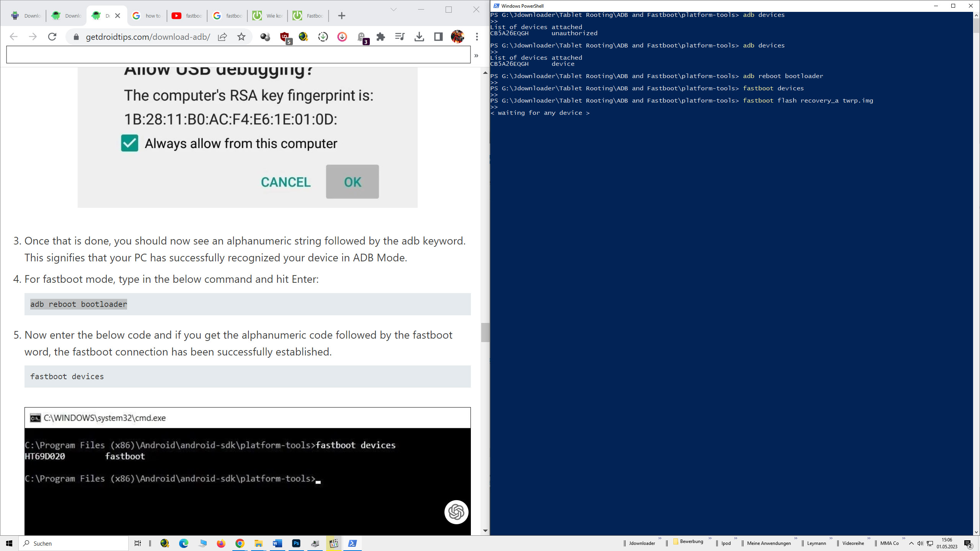
Task: Click the uBlock Origin extension icon
Action: click(x=284, y=37)
